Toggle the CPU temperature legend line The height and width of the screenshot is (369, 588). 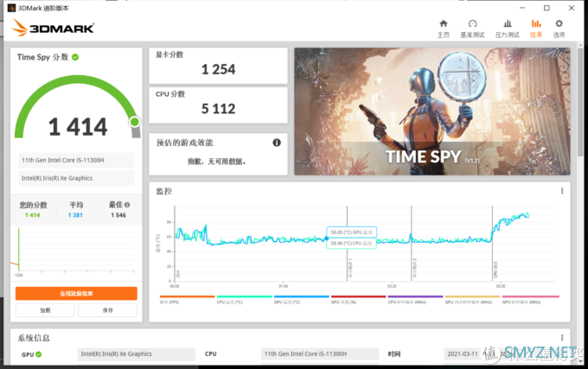click(x=244, y=300)
